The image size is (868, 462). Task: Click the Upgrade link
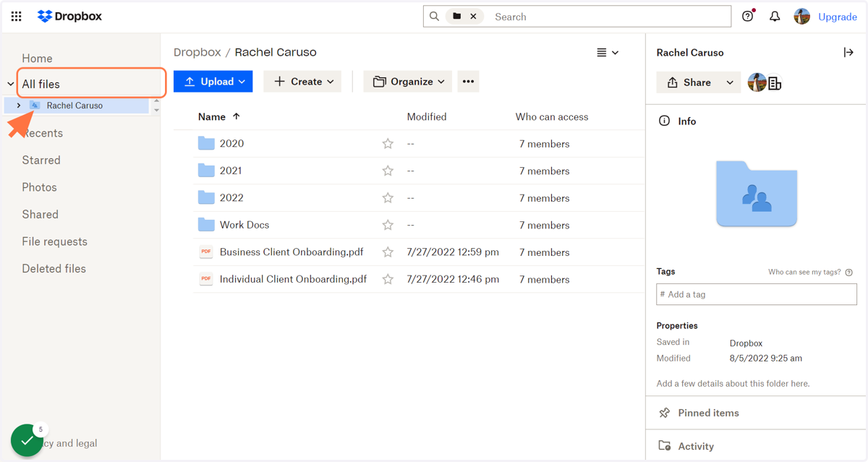click(x=838, y=17)
